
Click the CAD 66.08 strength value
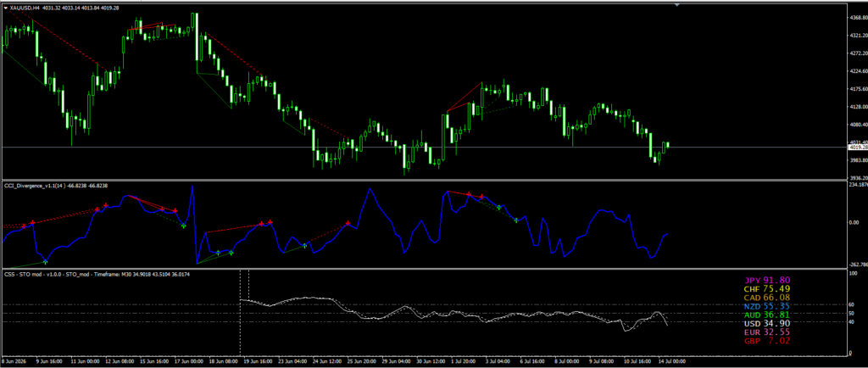[767, 298]
